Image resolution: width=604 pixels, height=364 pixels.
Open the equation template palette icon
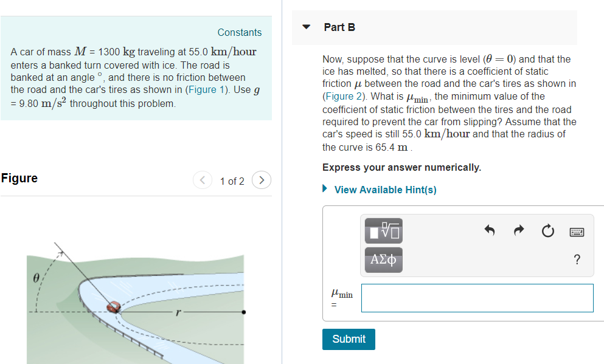tap(383, 232)
